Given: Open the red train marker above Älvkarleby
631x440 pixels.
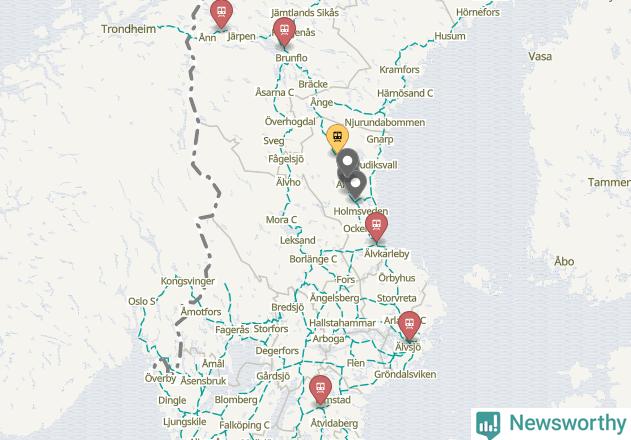Looking at the screenshot, I should click(x=376, y=227).
